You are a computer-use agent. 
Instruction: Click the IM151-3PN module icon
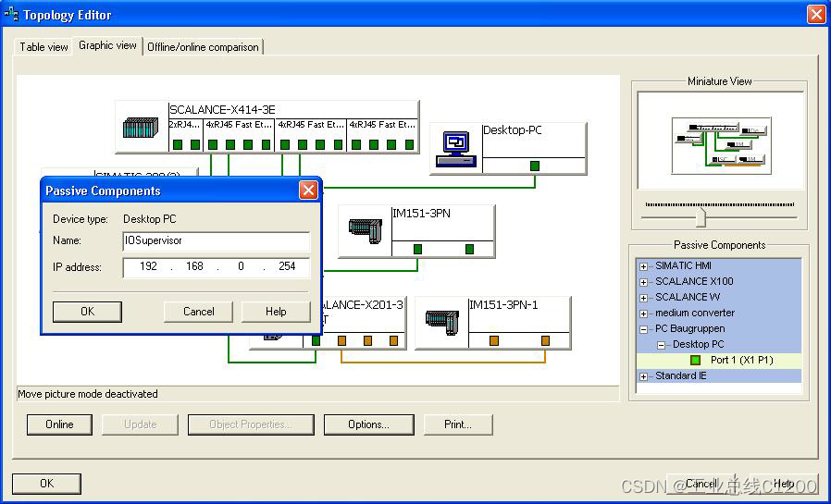pos(366,231)
